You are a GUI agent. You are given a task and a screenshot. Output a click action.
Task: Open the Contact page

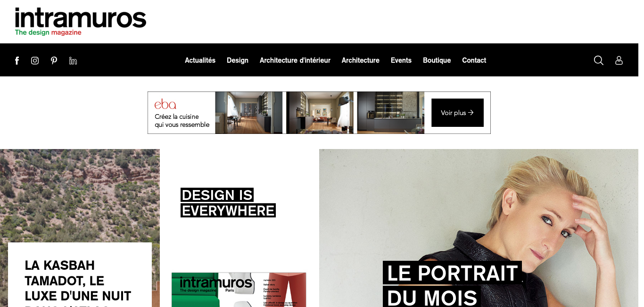[474, 60]
